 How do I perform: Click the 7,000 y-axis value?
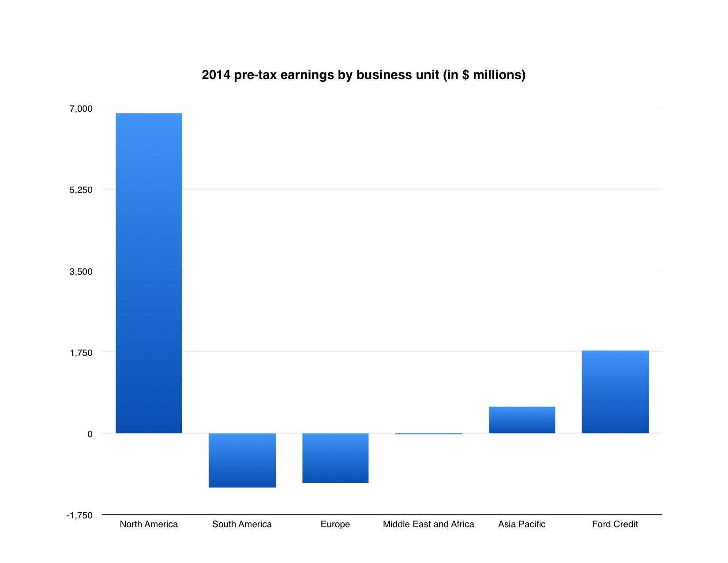pyautogui.click(x=81, y=109)
